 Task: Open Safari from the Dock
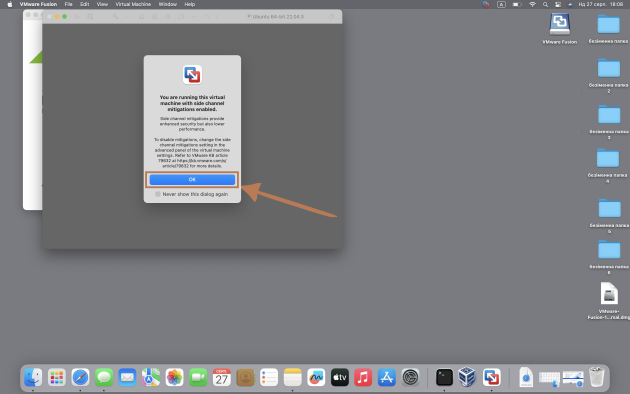(80, 378)
